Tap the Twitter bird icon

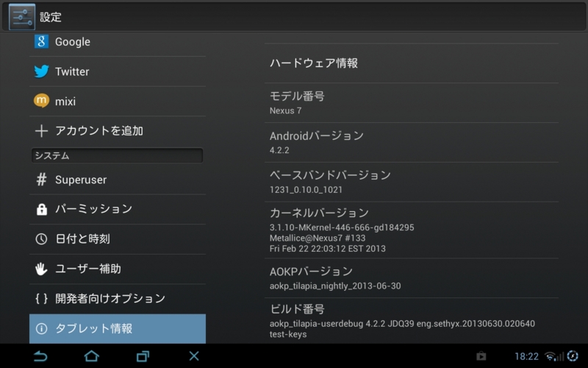tap(41, 71)
